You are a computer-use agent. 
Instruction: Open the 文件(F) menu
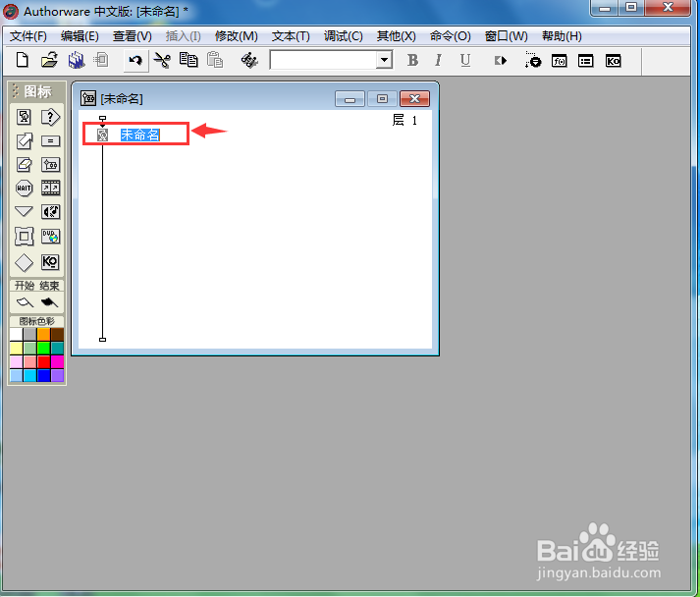pos(28,36)
